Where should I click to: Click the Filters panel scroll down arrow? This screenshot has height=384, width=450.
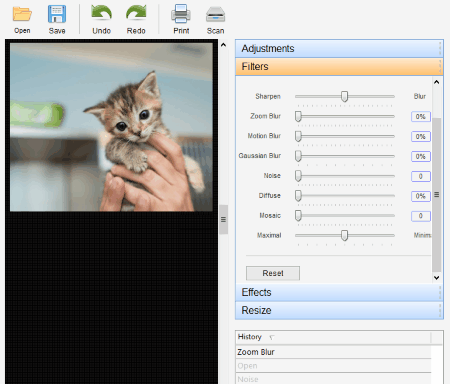click(437, 277)
